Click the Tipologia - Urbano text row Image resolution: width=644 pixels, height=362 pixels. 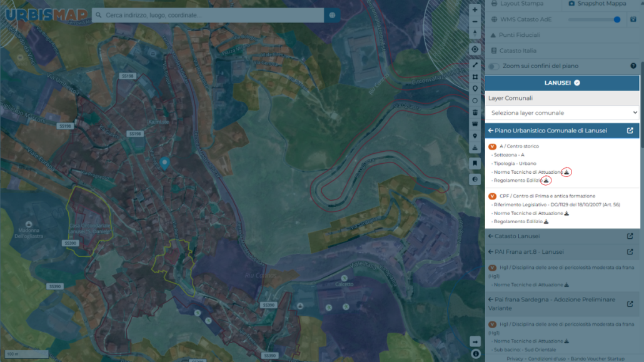click(515, 164)
